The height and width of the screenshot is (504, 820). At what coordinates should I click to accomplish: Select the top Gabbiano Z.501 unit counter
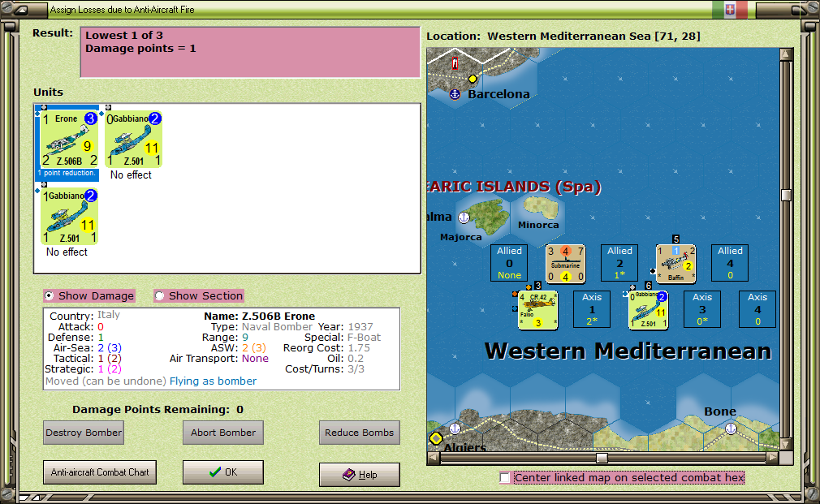pyautogui.click(x=132, y=140)
